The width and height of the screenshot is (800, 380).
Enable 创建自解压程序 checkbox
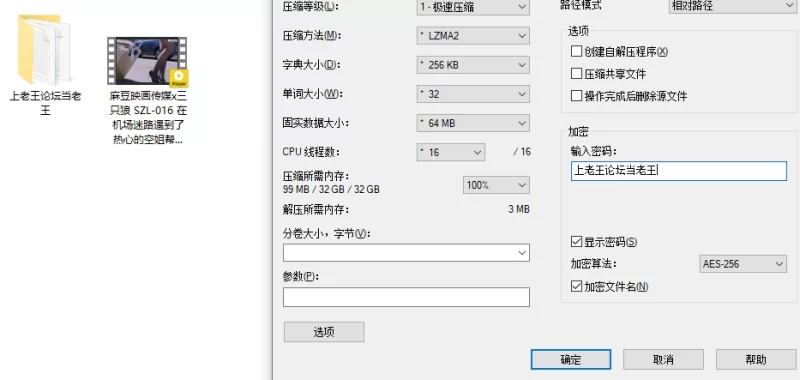coord(576,52)
